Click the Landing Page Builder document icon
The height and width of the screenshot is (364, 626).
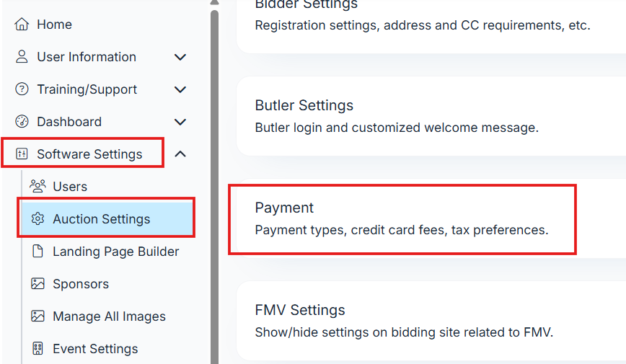38,252
